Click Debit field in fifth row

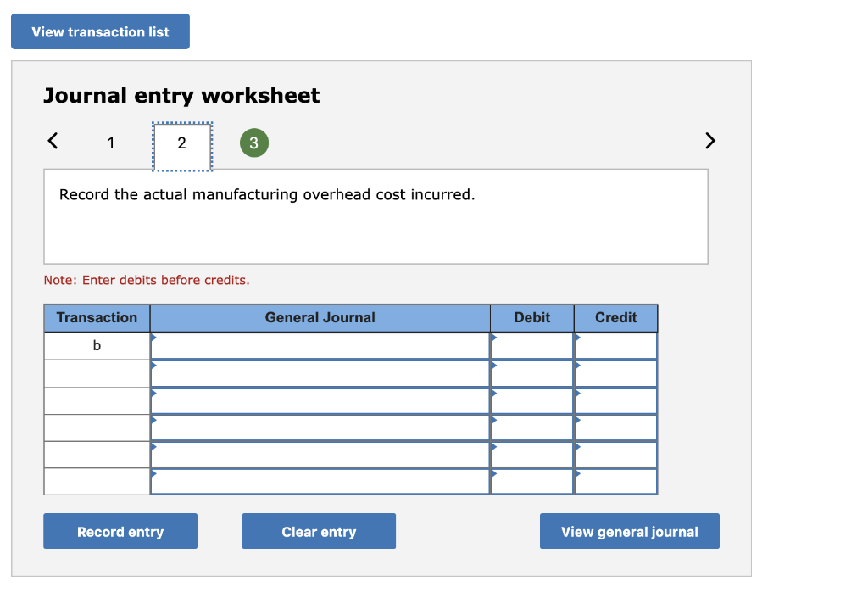tap(532, 455)
